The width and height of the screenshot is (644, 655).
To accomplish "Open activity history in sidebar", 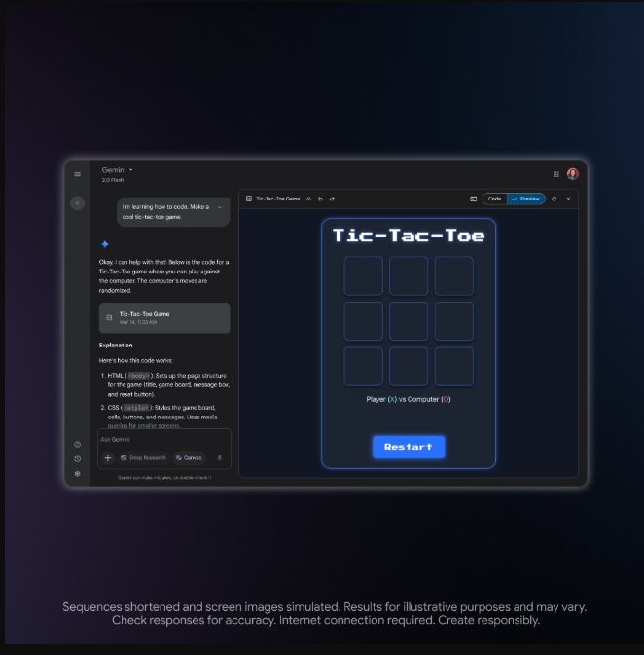I will click(x=77, y=458).
